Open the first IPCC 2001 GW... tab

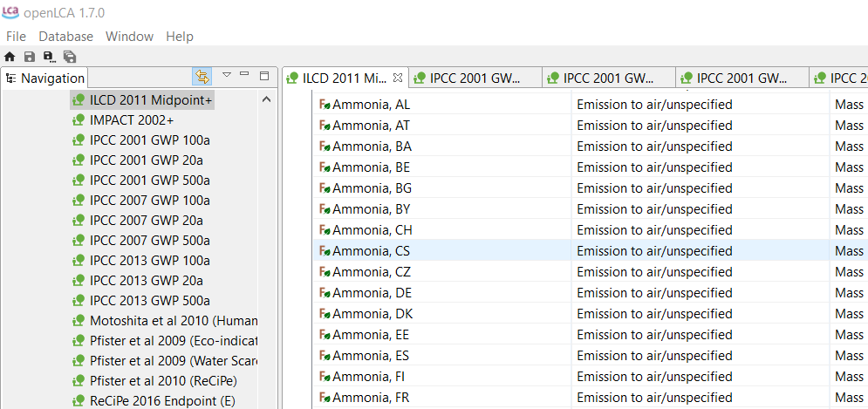click(x=475, y=78)
